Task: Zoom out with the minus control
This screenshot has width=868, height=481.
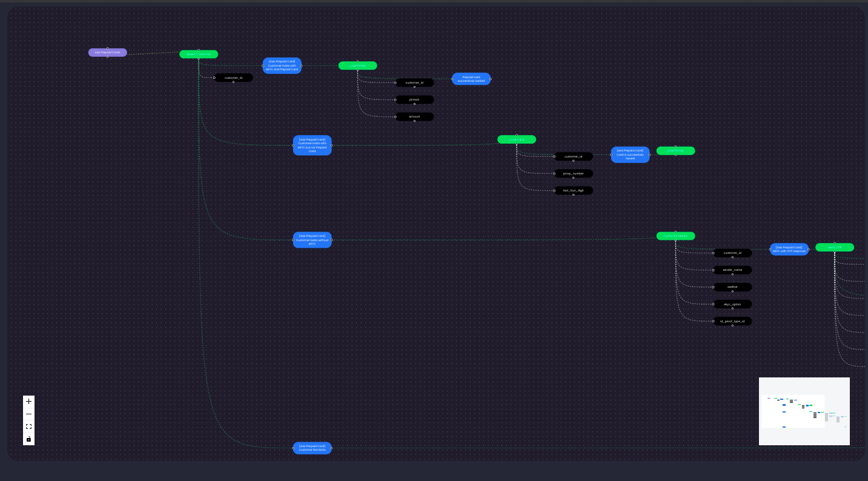Action: pos(28,414)
